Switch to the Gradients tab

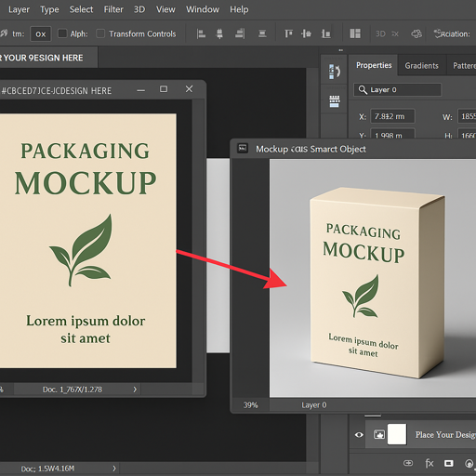coord(421,66)
